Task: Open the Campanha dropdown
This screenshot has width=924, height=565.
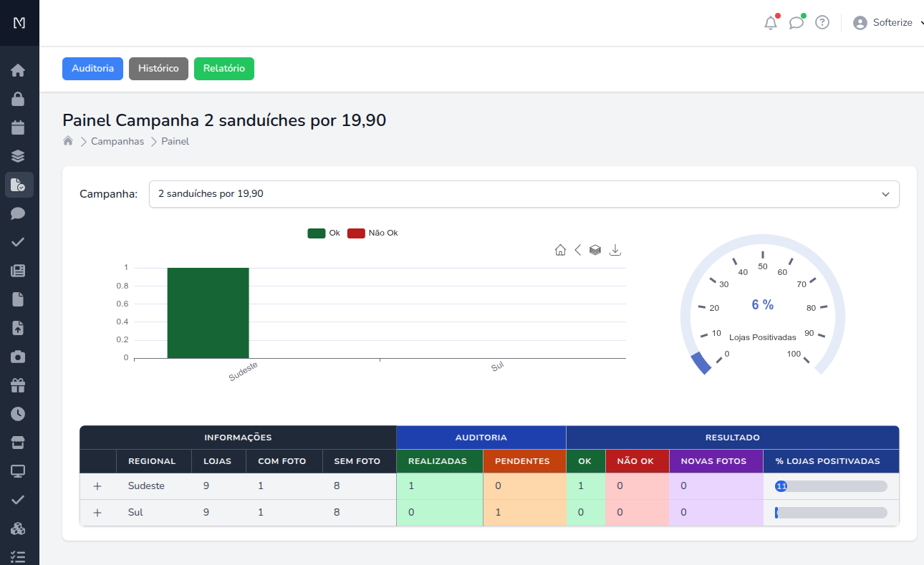Action: tap(524, 193)
